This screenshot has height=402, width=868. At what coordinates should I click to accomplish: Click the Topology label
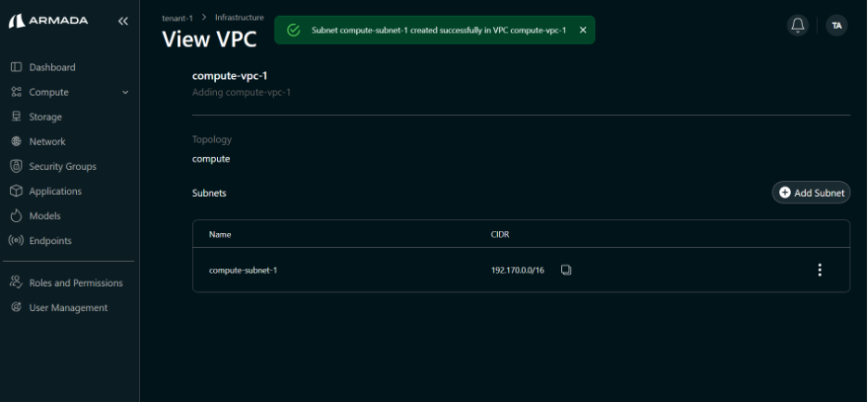(212, 140)
